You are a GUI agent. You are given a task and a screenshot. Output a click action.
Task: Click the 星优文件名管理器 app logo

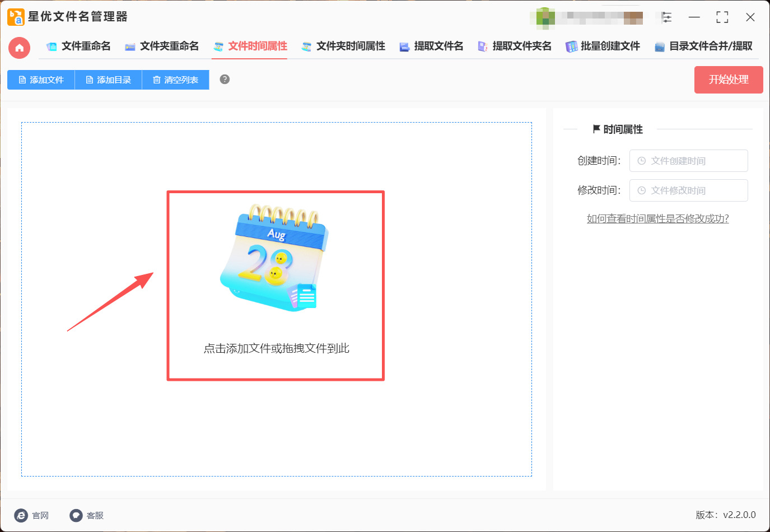pyautogui.click(x=16, y=17)
